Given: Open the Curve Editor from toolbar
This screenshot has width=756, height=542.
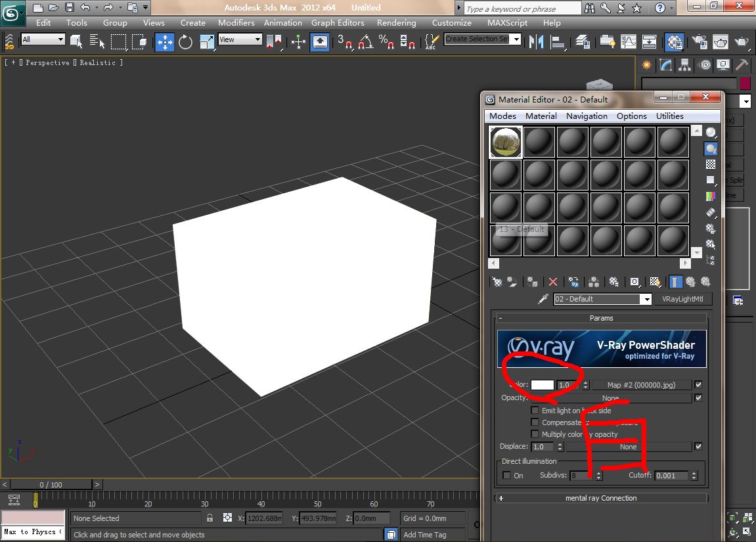Looking at the screenshot, I should click(629, 42).
